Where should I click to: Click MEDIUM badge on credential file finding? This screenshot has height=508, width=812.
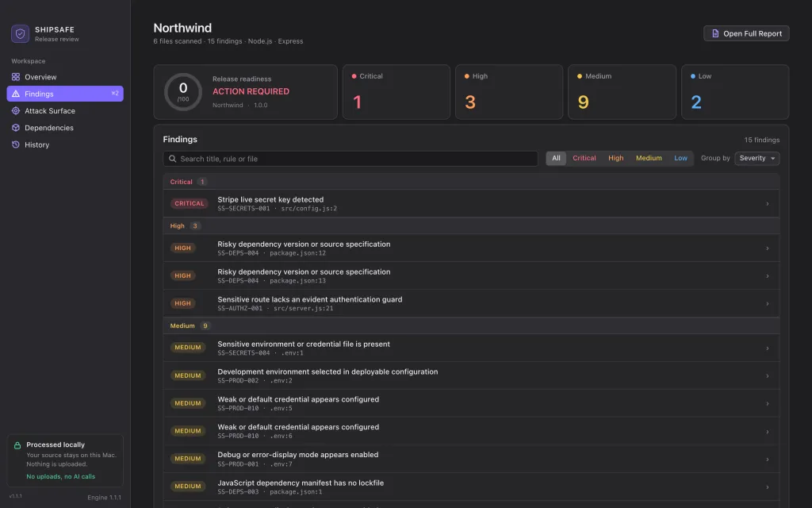[x=187, y=348]
